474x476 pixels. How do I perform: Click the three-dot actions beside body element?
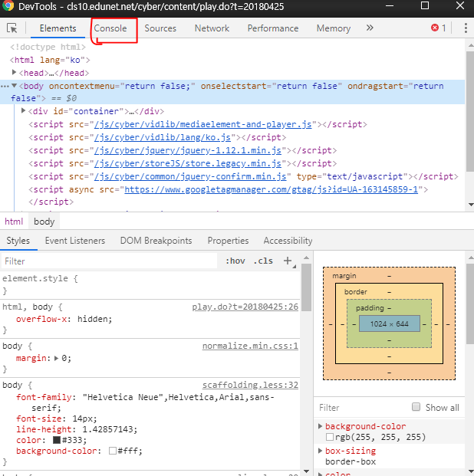click(x=5, y=86)
